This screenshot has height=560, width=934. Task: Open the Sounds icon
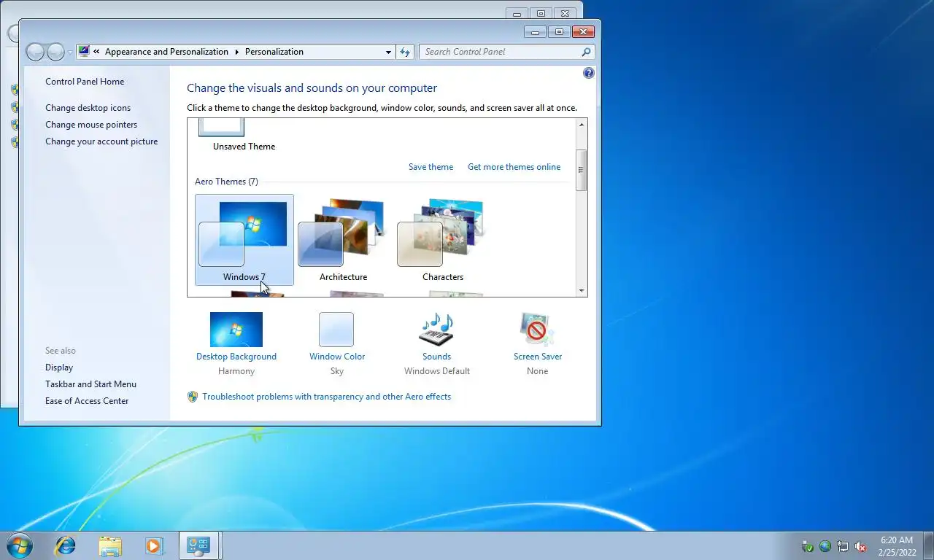click(x=436, y=330)
